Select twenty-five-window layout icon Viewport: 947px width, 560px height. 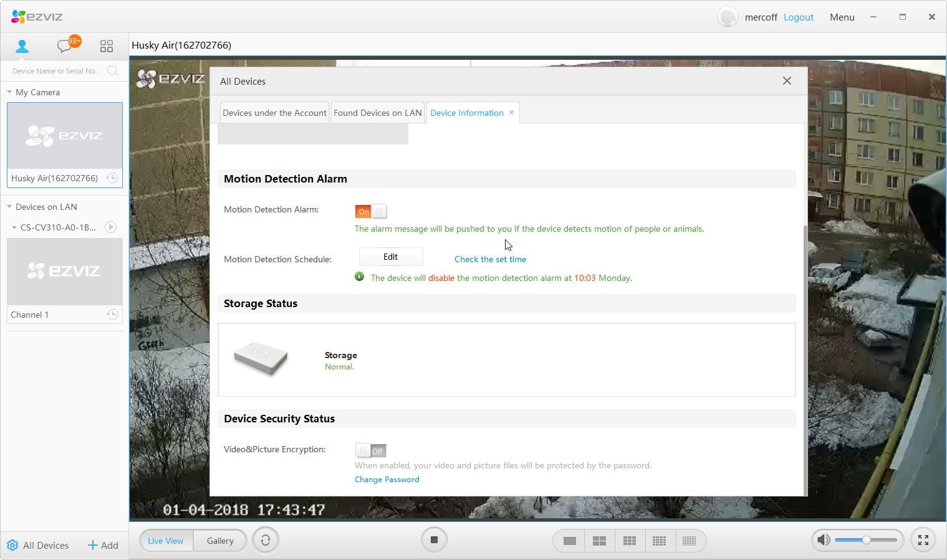[x=689, y=541]
